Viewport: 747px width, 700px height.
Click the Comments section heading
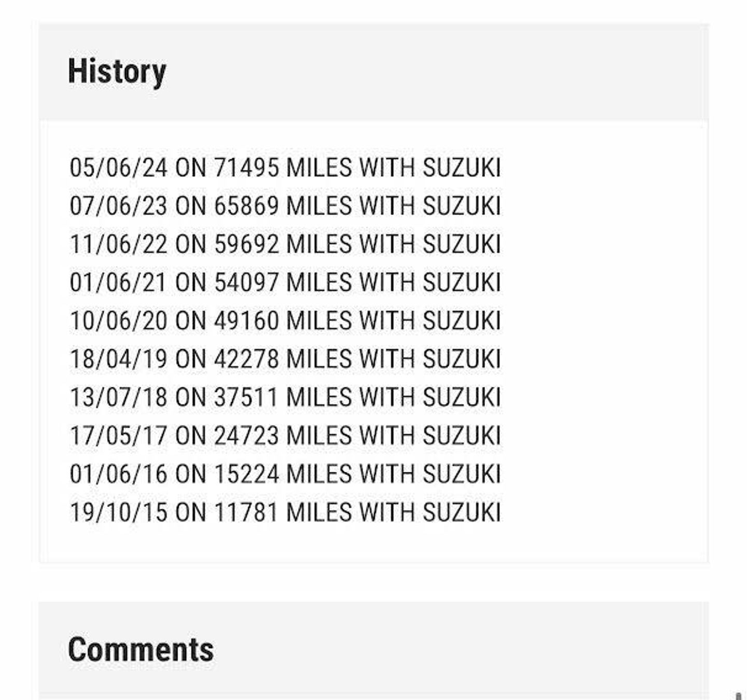(141, 649)
